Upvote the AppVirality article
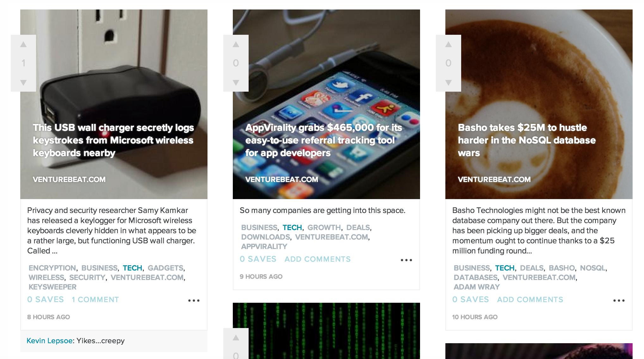The image size is (644, 359). click(236, 45)
